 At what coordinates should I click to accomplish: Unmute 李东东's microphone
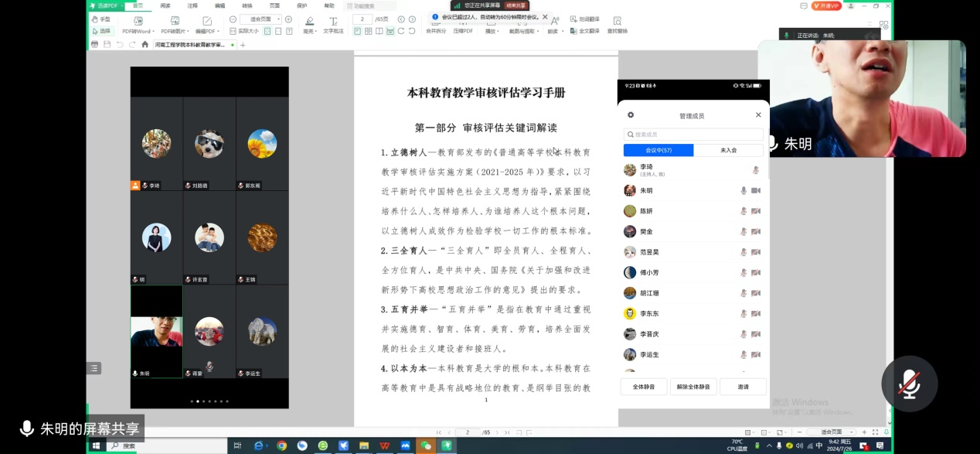(744, 313)
